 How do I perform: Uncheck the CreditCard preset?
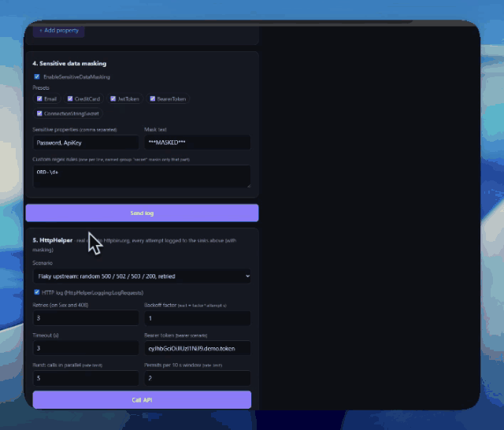click(70, 98)
